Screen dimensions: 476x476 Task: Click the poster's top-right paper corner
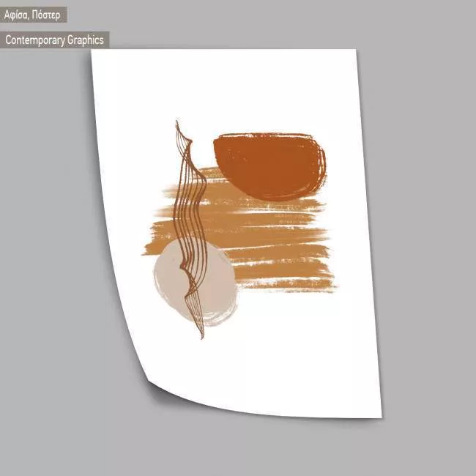pos(353,52)
